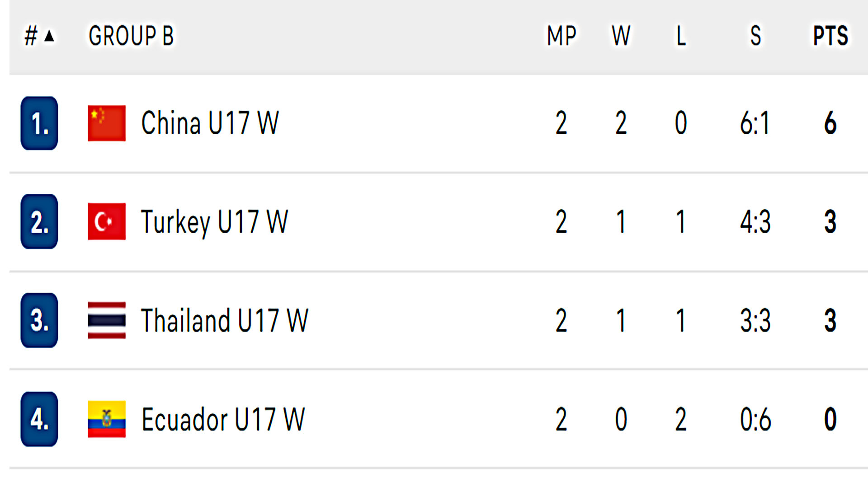Toggle sort arrow next to # column
Image resolution: width=868 pixels, height=488 pixels.
tap(49, 36)
